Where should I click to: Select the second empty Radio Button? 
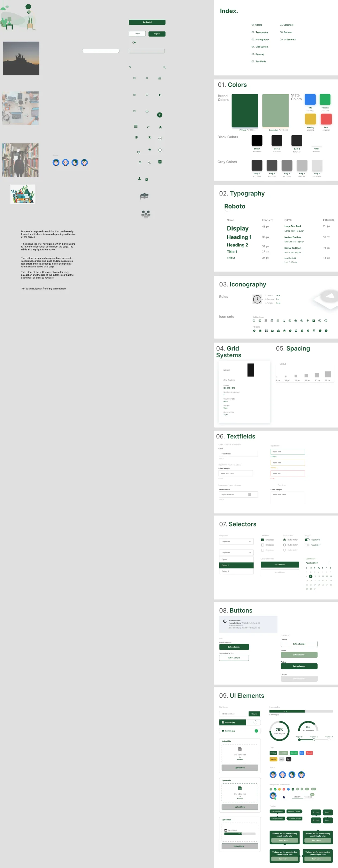coord(285,545)
